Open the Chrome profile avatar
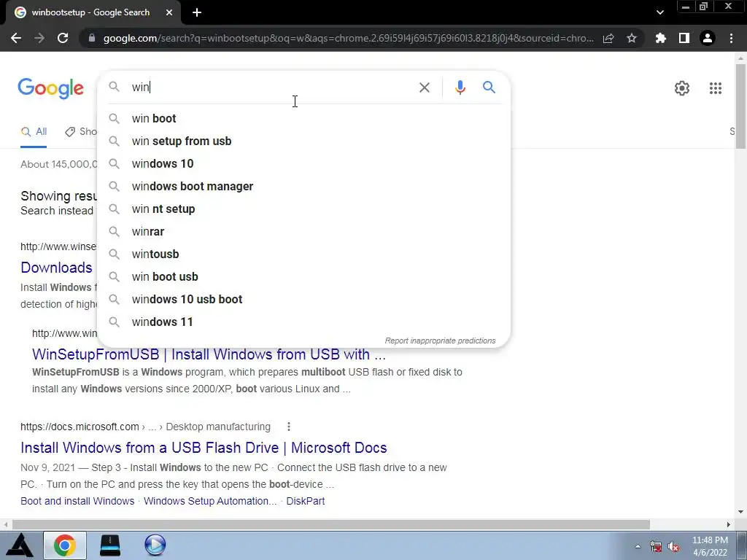The width and height of the screenshot is (747, 560). (708, 38)
